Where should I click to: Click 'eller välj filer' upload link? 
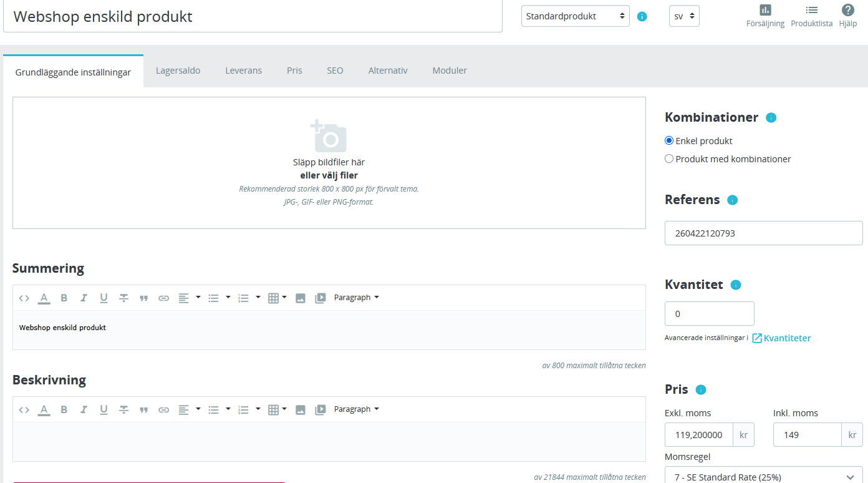coord(329,175)
